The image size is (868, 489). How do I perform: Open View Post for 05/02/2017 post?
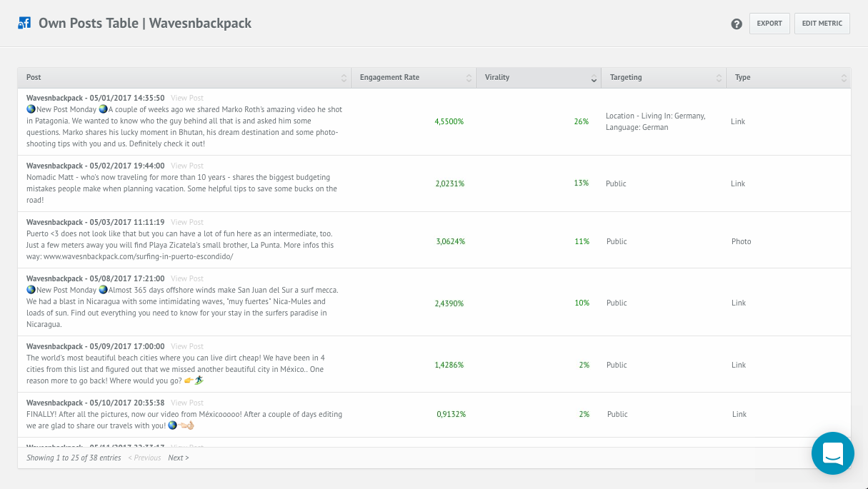point(187,166)
